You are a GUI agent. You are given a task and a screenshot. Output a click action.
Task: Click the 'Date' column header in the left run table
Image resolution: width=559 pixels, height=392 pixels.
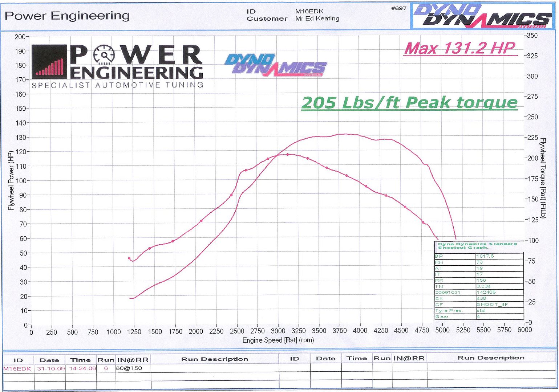click(x=49, y=360)
